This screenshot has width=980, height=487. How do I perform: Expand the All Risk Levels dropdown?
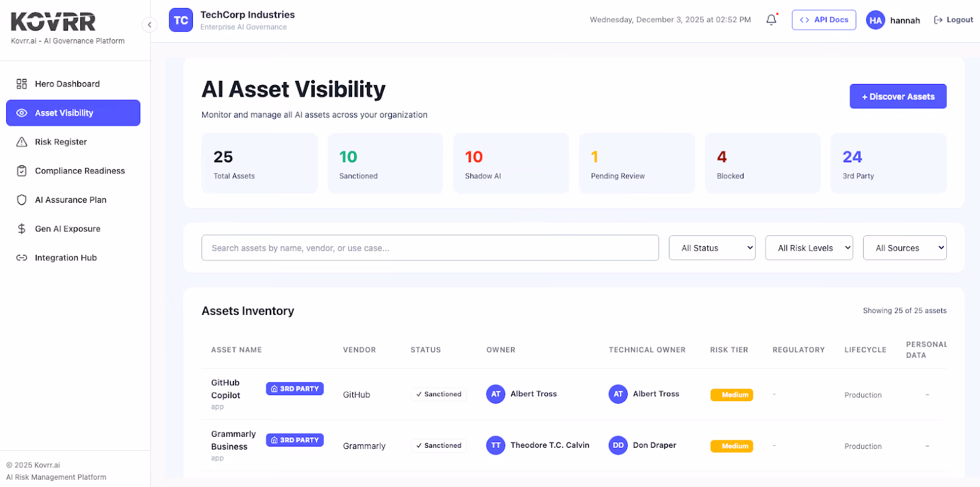pos(809,247)
